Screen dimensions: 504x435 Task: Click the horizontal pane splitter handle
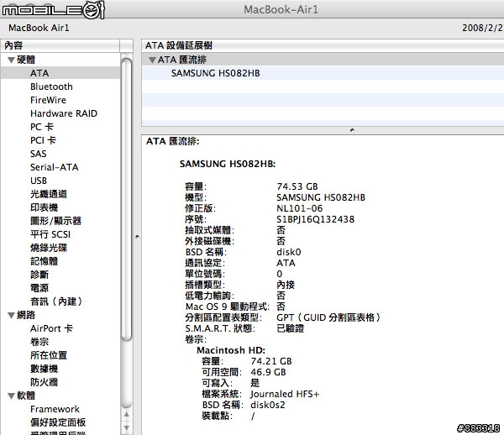[x=352, y=130]
